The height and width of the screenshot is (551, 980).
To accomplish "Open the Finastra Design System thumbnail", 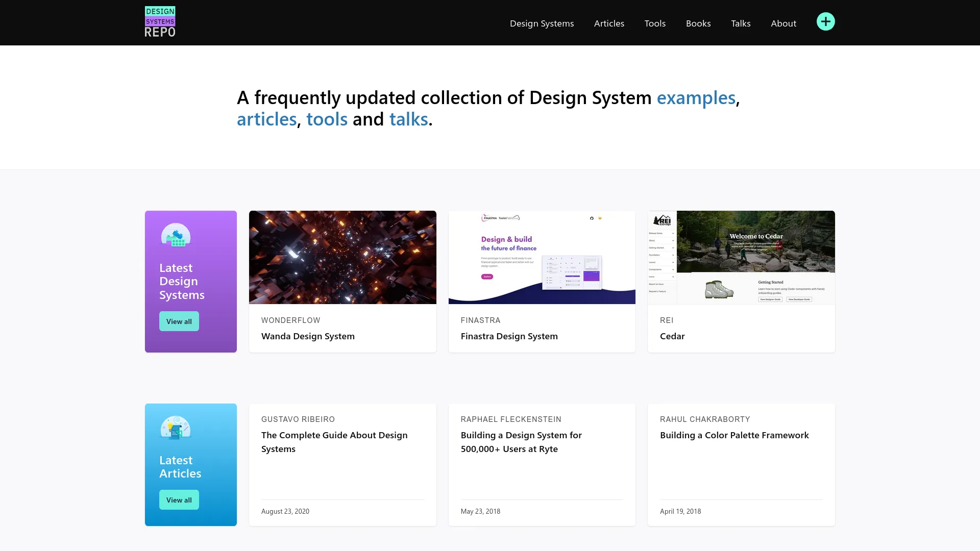I will pos(542,257).
